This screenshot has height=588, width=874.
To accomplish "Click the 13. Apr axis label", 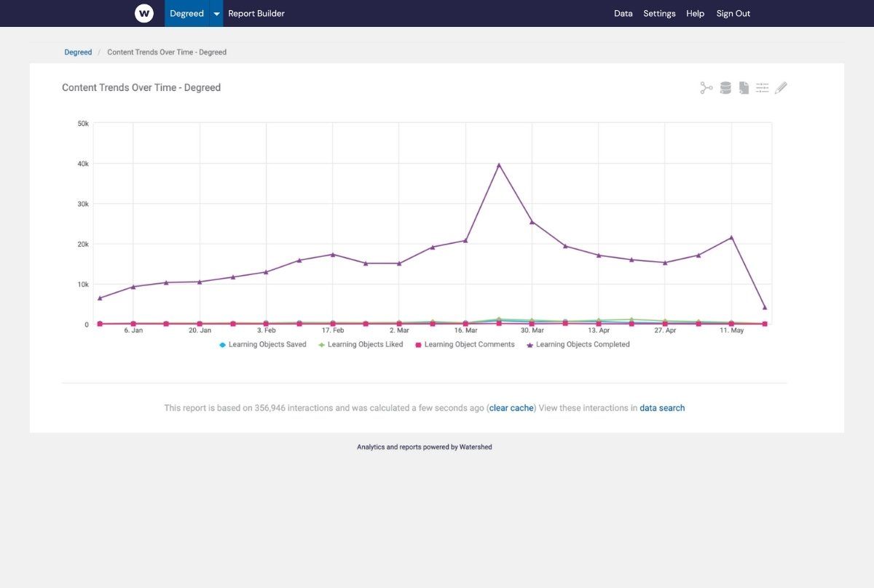I will coord(599,330).
